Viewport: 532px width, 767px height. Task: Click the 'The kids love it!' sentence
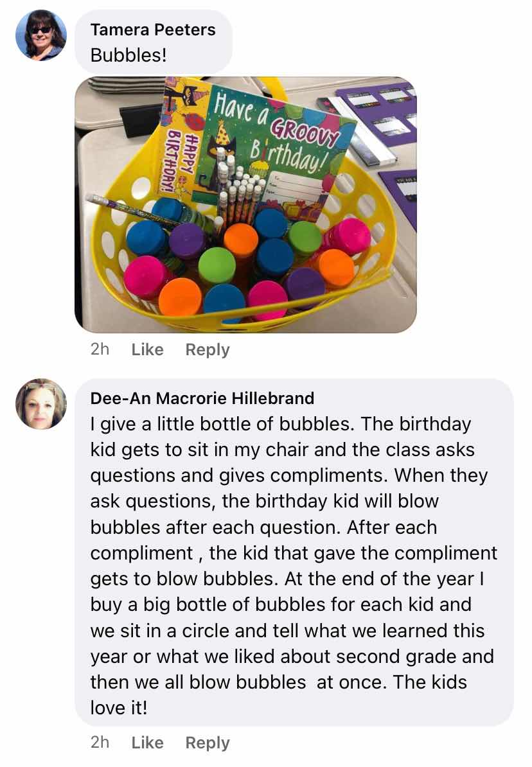279,695
